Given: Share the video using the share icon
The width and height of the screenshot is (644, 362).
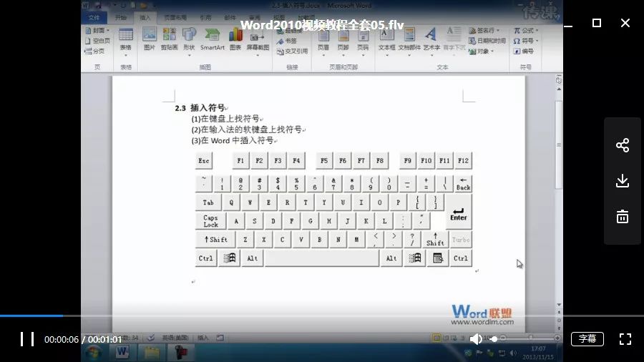Looking at the screenshot, I should (x=623, y=145).
